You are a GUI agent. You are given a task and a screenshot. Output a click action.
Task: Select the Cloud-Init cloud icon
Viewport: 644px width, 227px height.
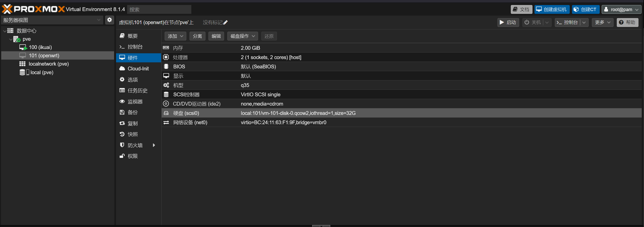coord(122,68)
